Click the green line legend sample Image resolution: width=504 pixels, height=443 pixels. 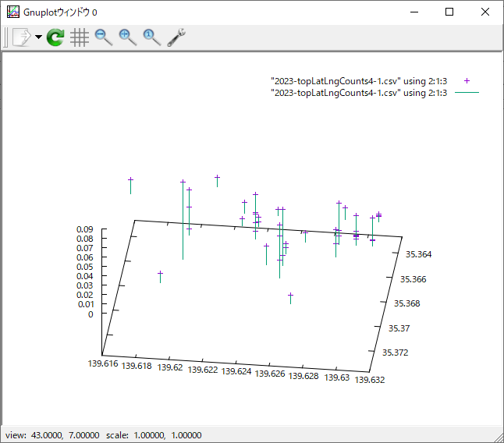point(467,93)
